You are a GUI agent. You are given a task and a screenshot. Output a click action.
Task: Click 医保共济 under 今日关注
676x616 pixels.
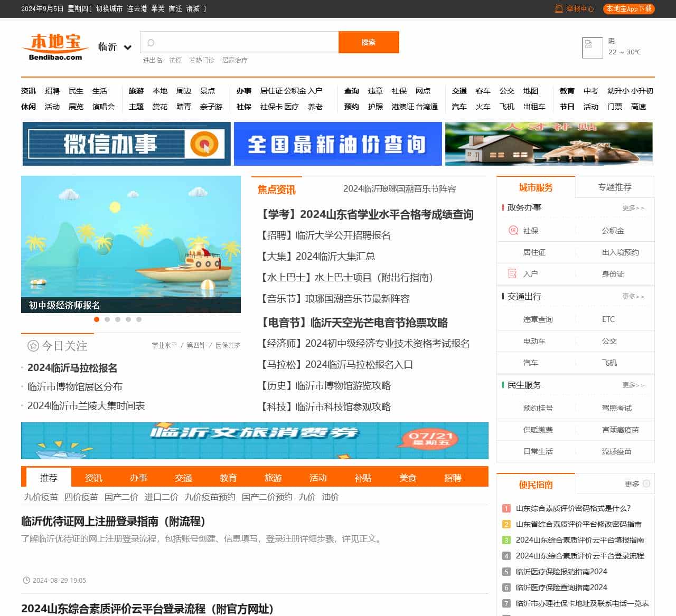tap(228, 345)
